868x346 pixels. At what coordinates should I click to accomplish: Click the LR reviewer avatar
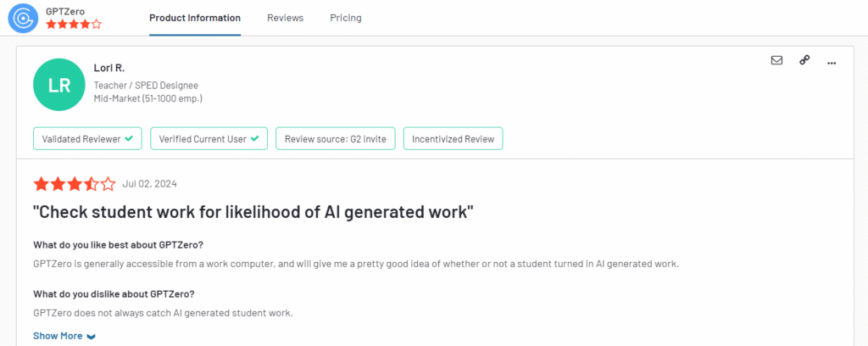[58, 86]
